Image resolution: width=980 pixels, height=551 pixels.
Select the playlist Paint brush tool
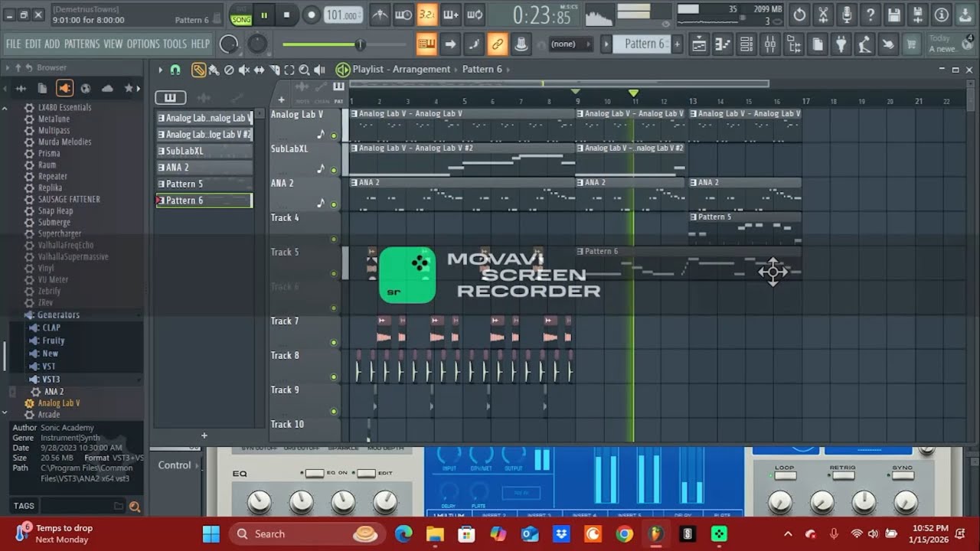pos(214,70)
